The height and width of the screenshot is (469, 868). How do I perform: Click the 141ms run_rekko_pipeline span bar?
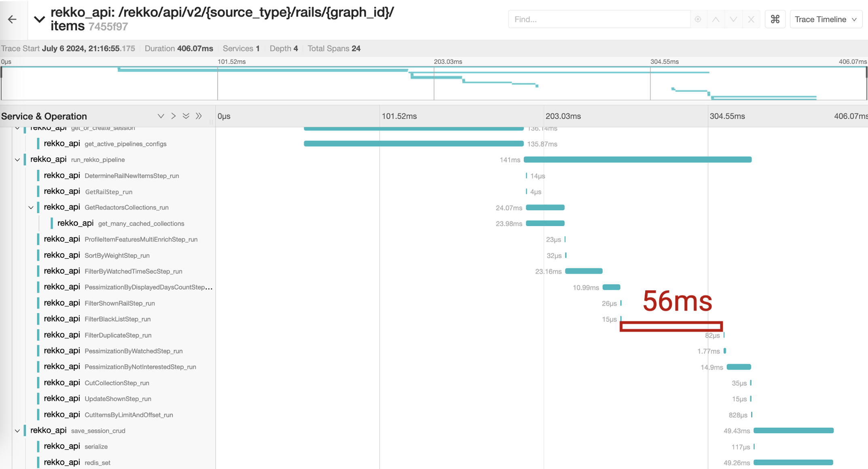click(637, 160)
